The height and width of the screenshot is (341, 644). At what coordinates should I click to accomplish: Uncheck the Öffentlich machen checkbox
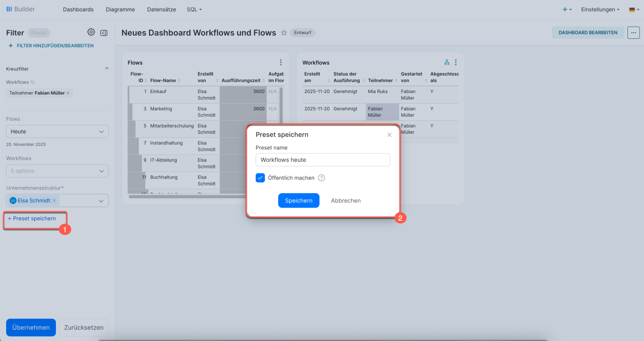pyautogui.click(x=260, y=178)
